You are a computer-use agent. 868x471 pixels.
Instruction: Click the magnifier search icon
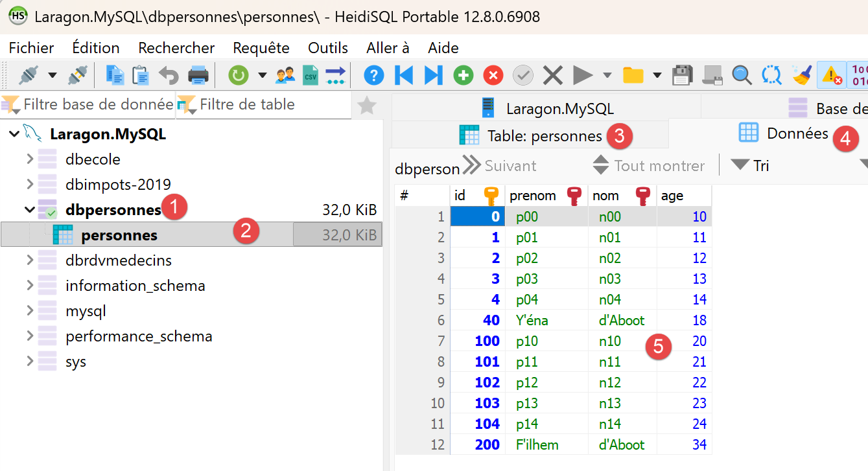click(742, 76)
